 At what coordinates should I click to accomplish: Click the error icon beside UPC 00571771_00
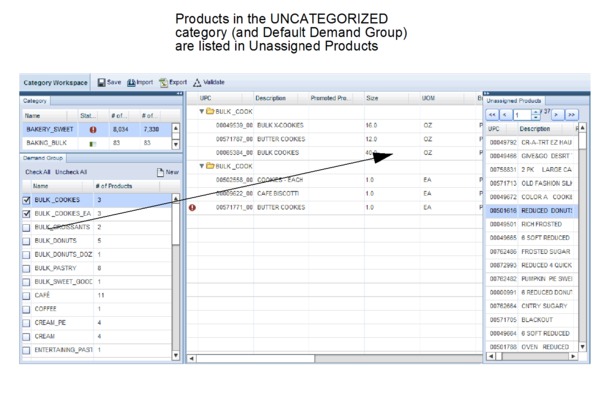[x=192, y=207]
